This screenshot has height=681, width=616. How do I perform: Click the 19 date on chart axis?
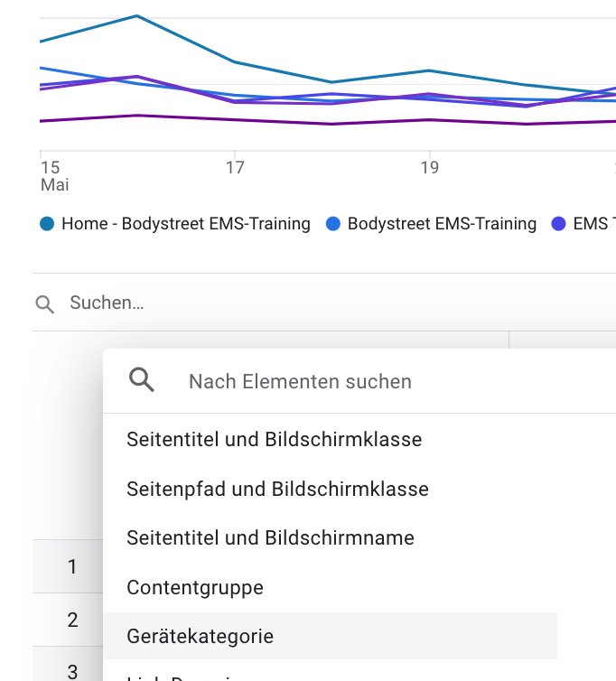[x=429, y=168]
